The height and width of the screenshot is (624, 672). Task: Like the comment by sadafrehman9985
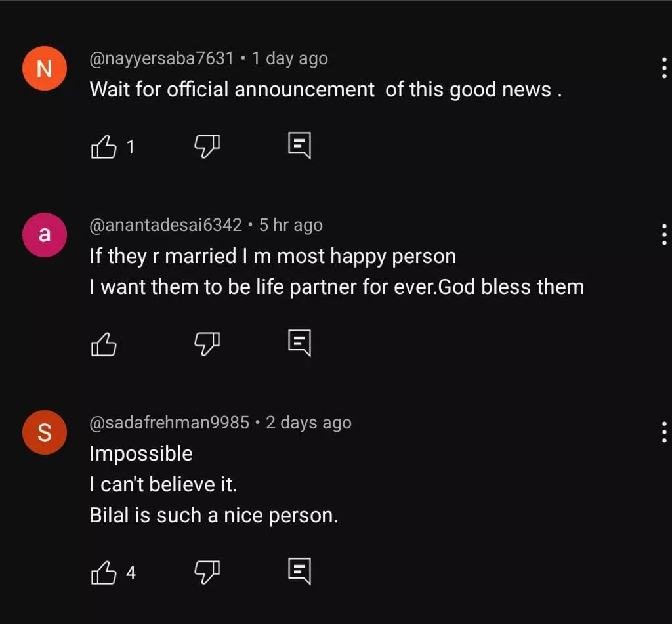click(103, 573)
